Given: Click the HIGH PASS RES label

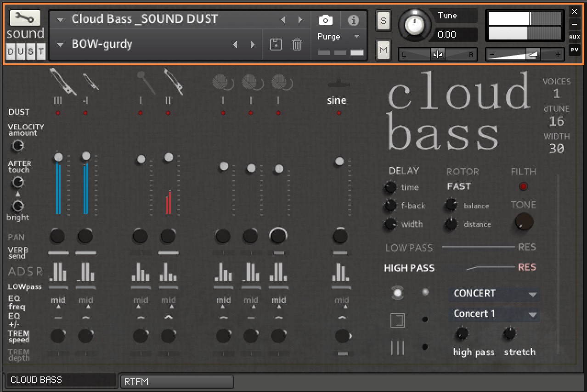Looking at the screenshot, I should coord(527,267).
